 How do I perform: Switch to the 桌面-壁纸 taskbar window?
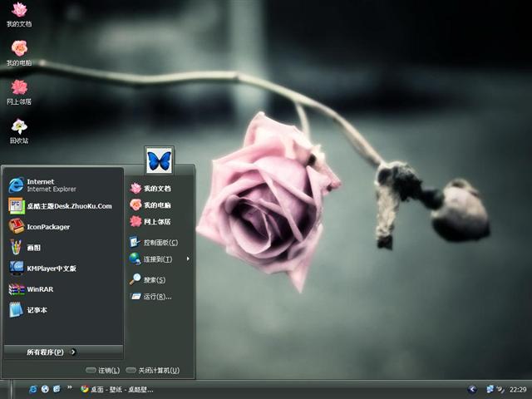click(x=117, y=389)
